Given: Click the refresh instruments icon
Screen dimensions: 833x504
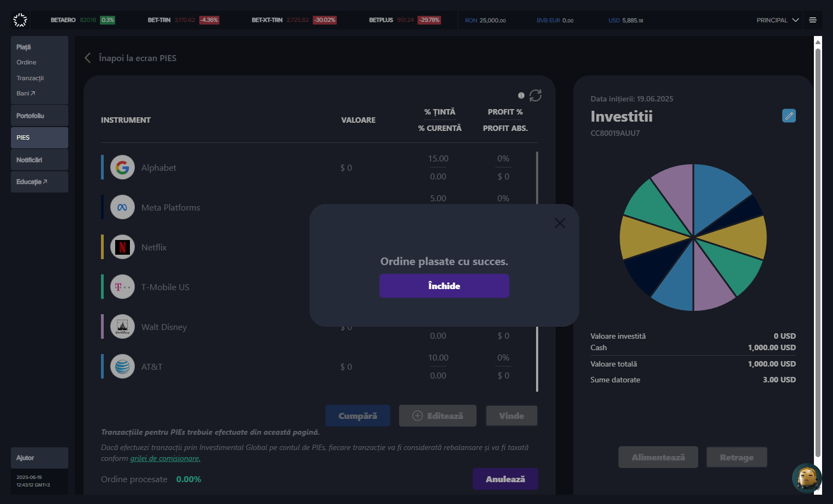Looking at the screenshot, I should point(535,95).
